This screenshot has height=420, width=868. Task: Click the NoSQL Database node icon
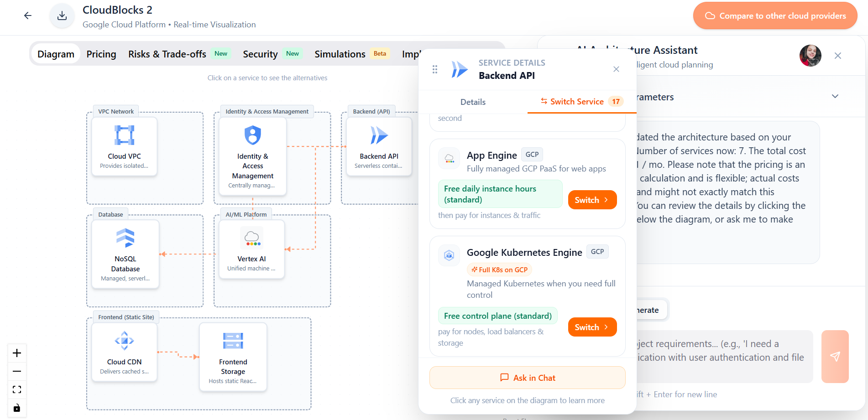pos(125,238)
